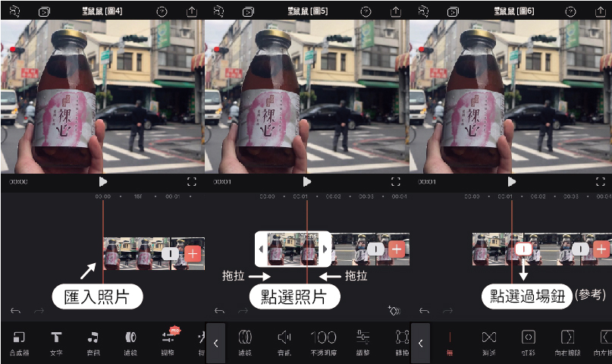Redo the action in the 圖6 panel
This screenshot has width=612, height=364.
pyautogui.click(x=447, y=311)
